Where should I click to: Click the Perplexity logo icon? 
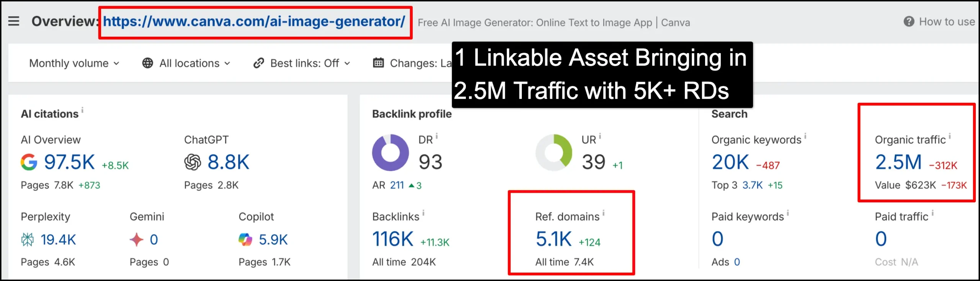click(x=27, y=240)
